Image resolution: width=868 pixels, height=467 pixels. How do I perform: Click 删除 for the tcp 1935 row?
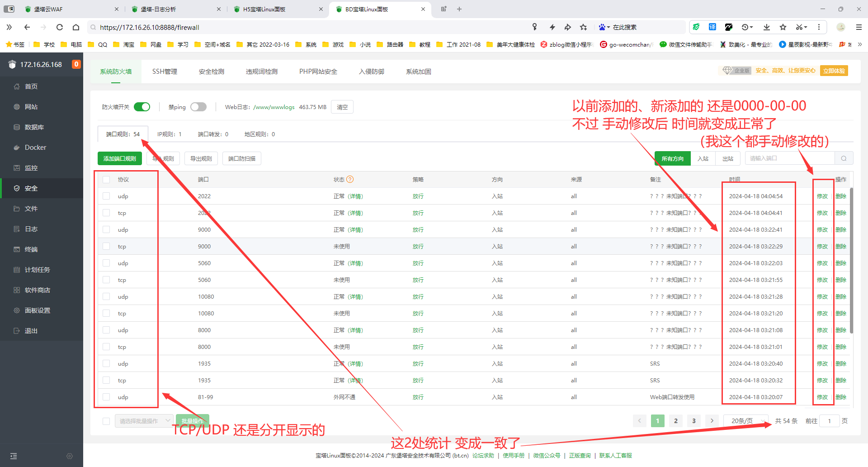coord(841,380)
